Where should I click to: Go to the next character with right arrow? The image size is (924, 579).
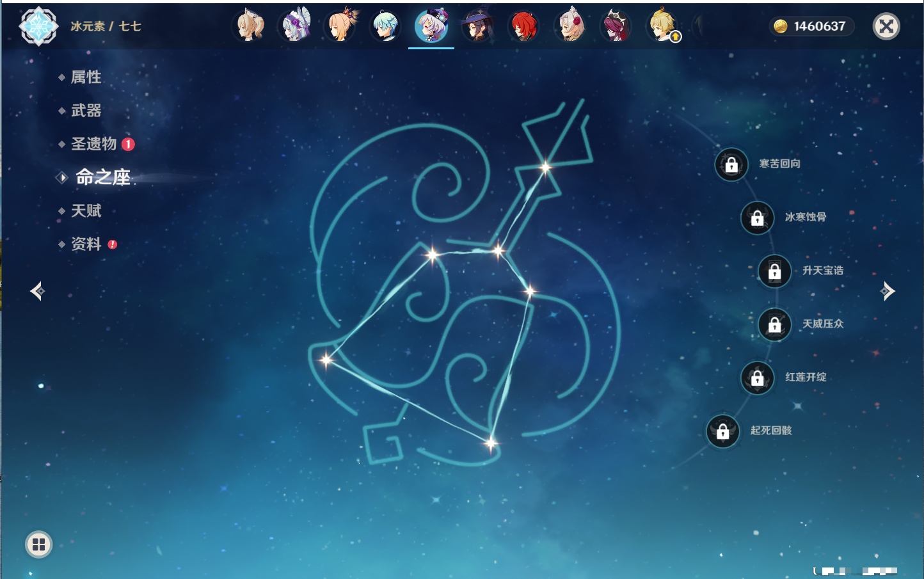tap(888, 292)
